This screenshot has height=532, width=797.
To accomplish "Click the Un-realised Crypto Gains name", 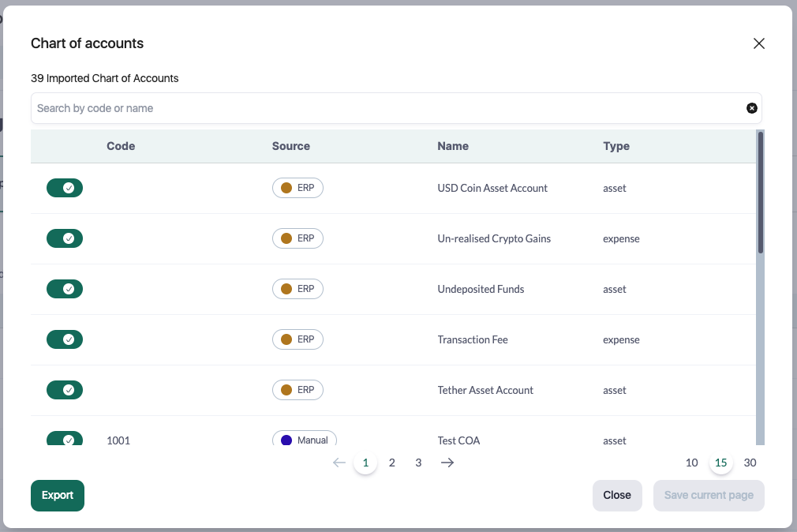I will (494, 238).
